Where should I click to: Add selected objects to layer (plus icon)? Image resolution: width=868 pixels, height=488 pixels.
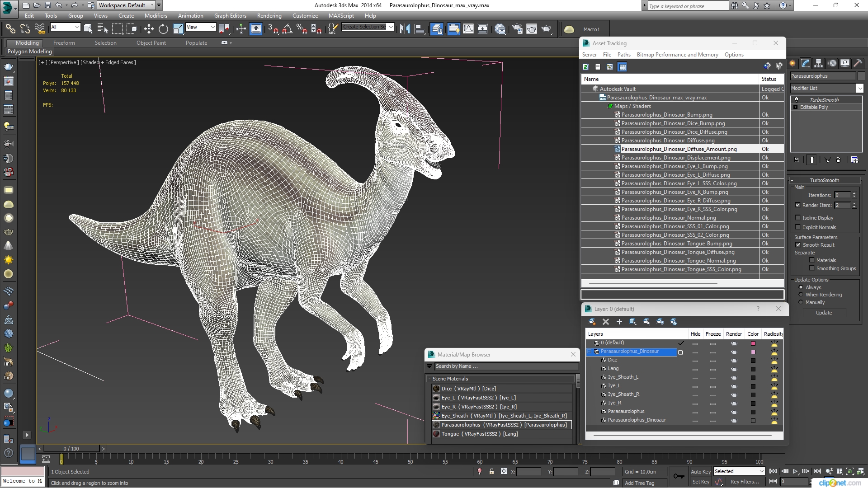(x=619, y=322)
